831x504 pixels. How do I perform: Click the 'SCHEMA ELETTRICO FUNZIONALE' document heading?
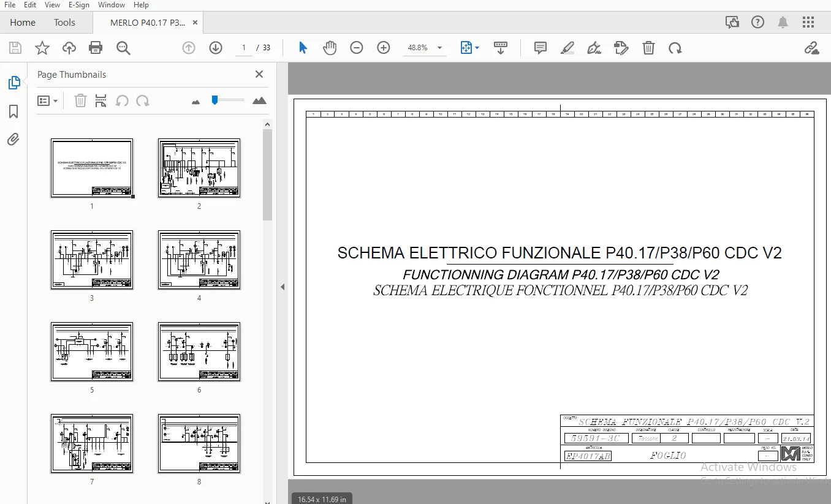(560, 253)
